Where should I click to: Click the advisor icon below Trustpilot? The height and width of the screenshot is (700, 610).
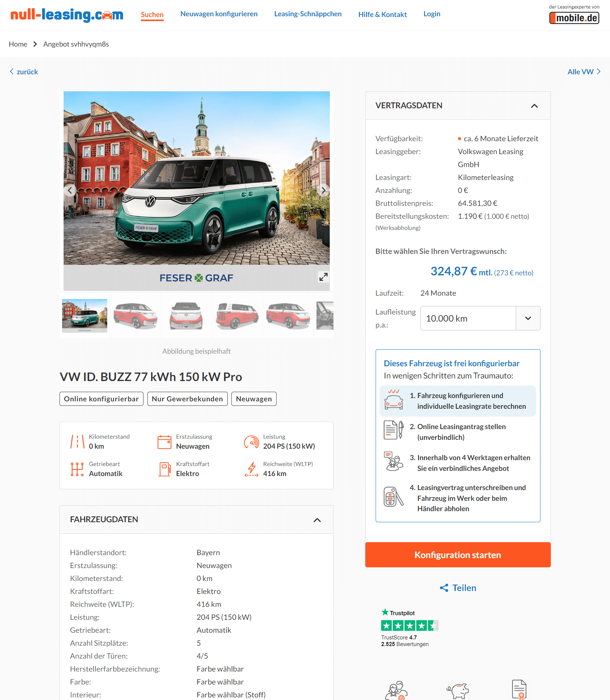click(396, 690)
